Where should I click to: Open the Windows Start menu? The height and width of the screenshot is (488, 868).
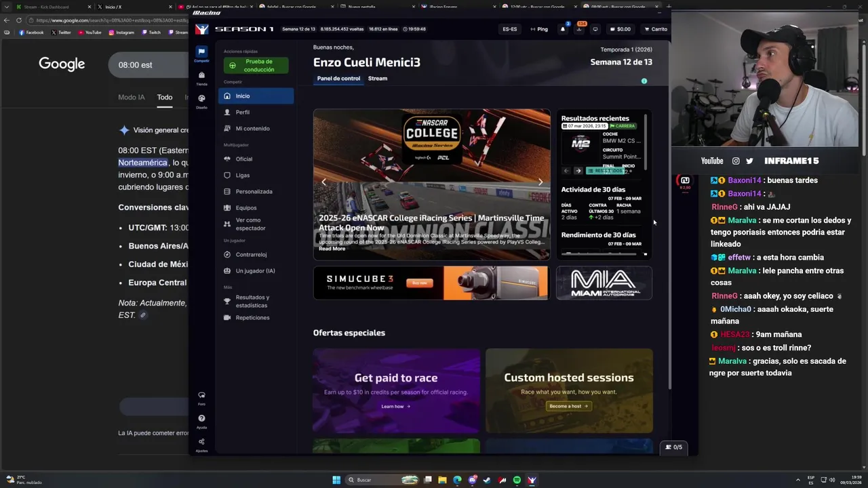pyautogui.click(x=336, y=480)
